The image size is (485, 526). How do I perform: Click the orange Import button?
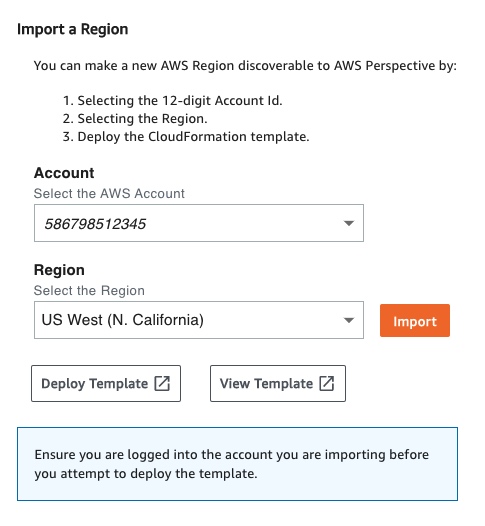[415, 321]
